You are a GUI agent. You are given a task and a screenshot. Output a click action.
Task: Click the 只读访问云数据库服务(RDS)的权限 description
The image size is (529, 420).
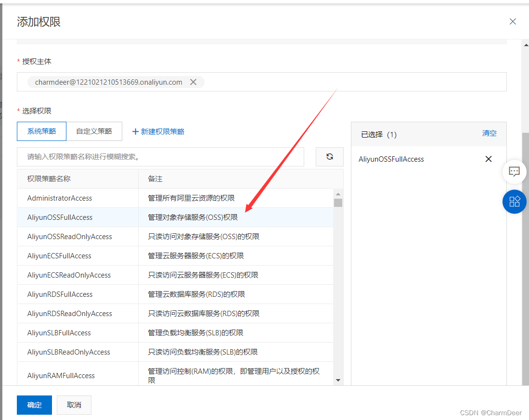pos(204,313)
